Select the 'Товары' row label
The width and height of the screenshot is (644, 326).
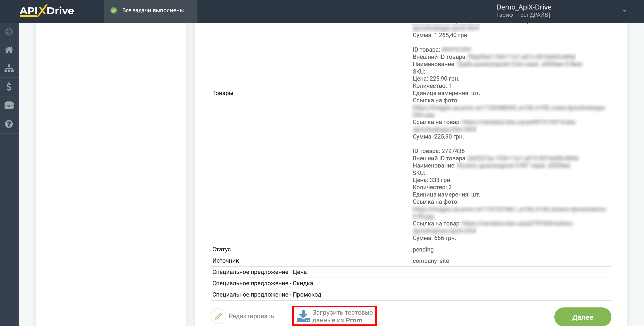point(223,93)
